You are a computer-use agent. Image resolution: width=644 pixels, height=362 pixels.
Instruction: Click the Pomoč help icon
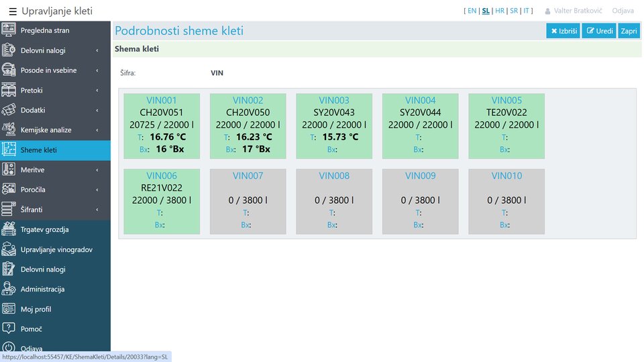(x=9, y=329)
